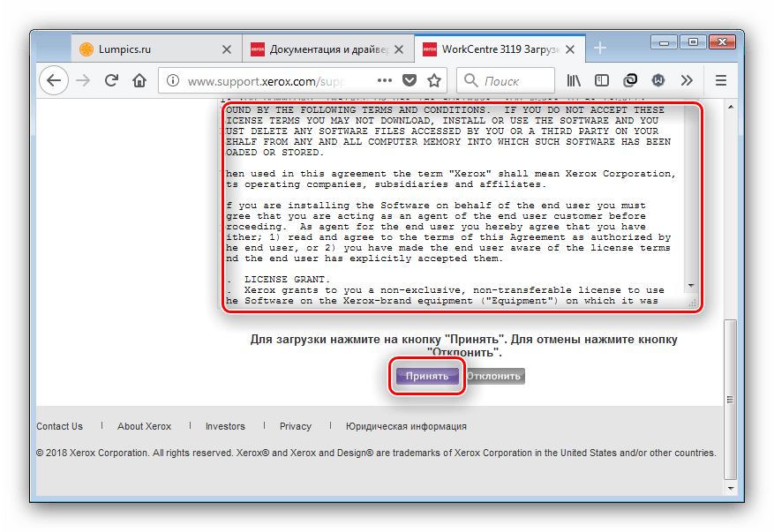Click the browser Back arrow button
The height and width of the screenshot is (532, 774).
coord(54,80)
